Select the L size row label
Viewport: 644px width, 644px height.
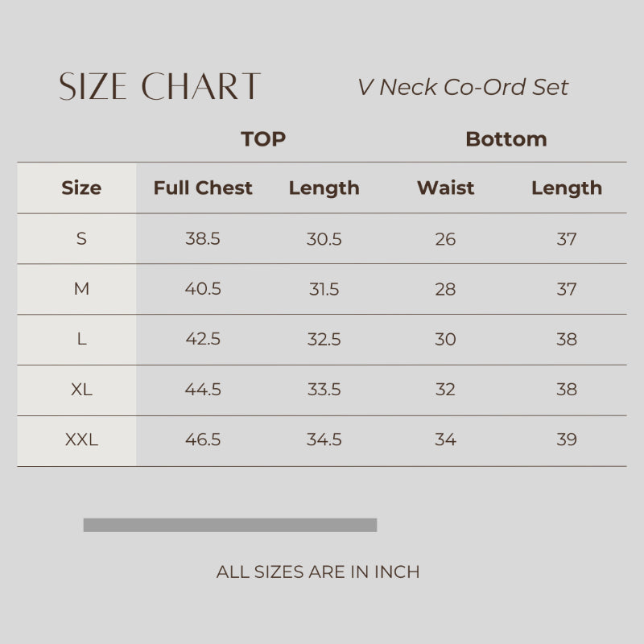coord(81,340)
